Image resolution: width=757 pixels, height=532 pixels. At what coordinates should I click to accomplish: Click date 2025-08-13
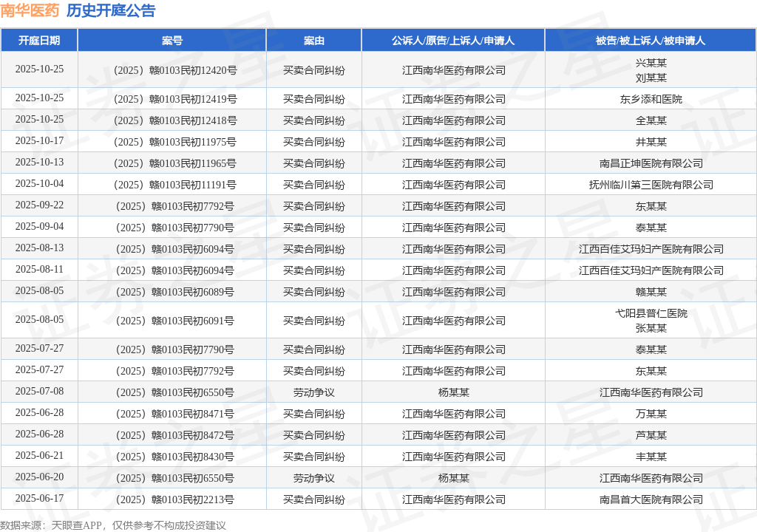[x=39, y=248]
